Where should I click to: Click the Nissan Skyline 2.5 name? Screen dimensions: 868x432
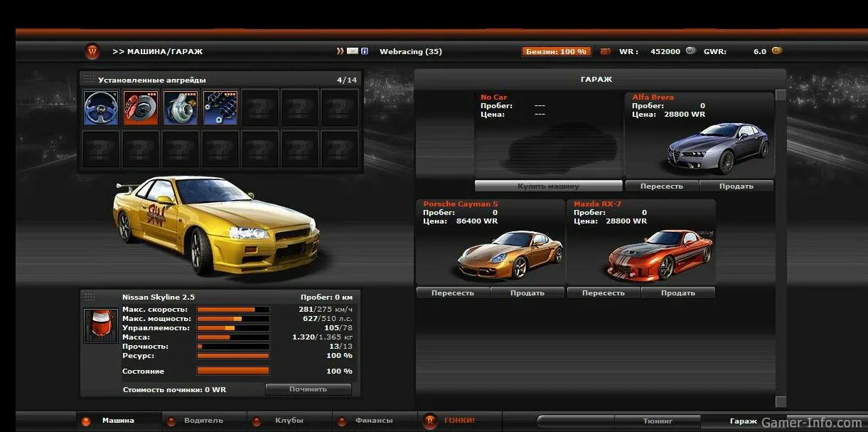(159, 297)
